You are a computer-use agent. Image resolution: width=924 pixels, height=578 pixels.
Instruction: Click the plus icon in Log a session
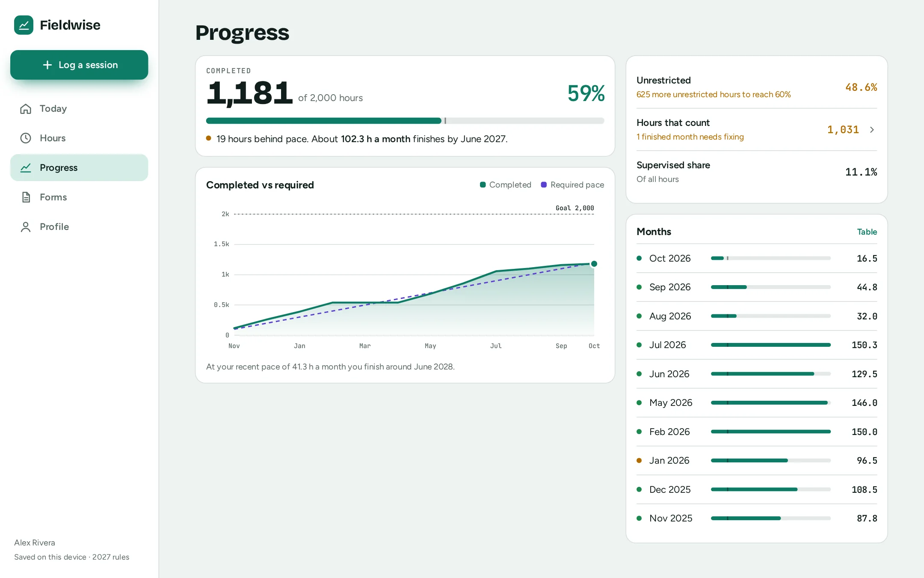pos(47,65)
